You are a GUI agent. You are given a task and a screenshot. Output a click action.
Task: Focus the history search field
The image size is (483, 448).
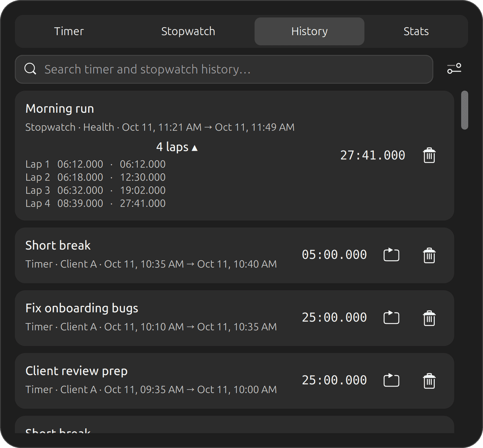click(224, 69)
